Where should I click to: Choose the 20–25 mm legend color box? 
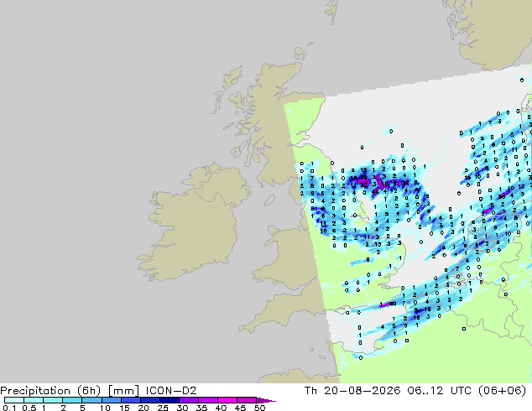click(x=149, y=400)
